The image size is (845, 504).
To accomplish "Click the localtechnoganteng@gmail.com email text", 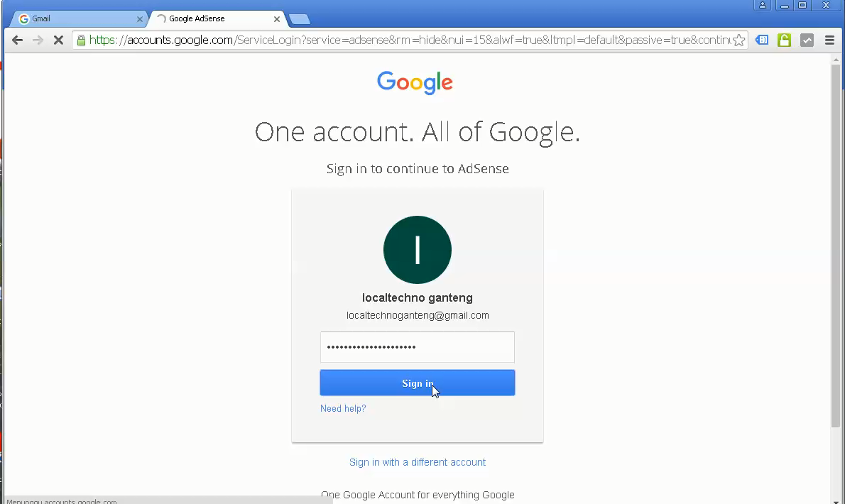I will pos(417,316).
